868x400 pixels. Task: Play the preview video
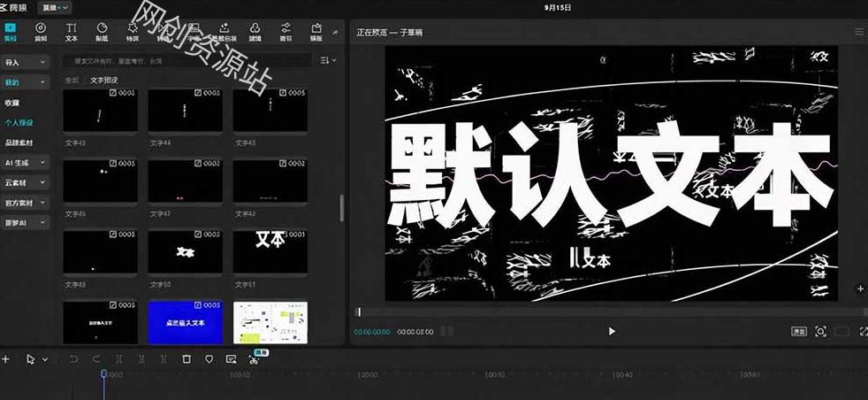pyautogui.click(x=612, y=331)
